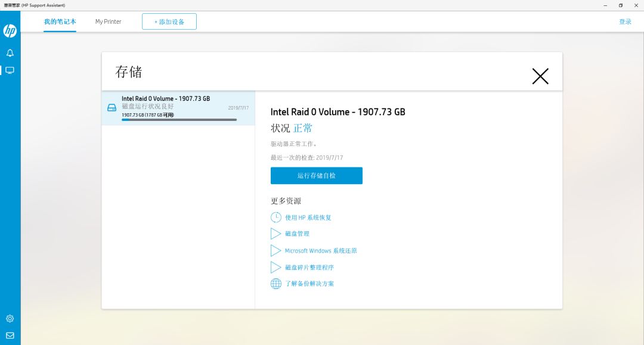Select the devices monitor icon in sidebar
644x345 pixels.
(x=10, y=70)
